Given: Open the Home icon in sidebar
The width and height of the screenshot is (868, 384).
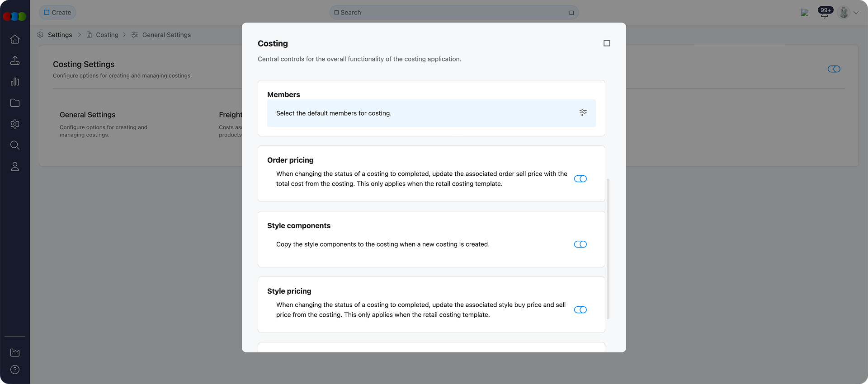Looking at the screenshot, I should [15, 39].
